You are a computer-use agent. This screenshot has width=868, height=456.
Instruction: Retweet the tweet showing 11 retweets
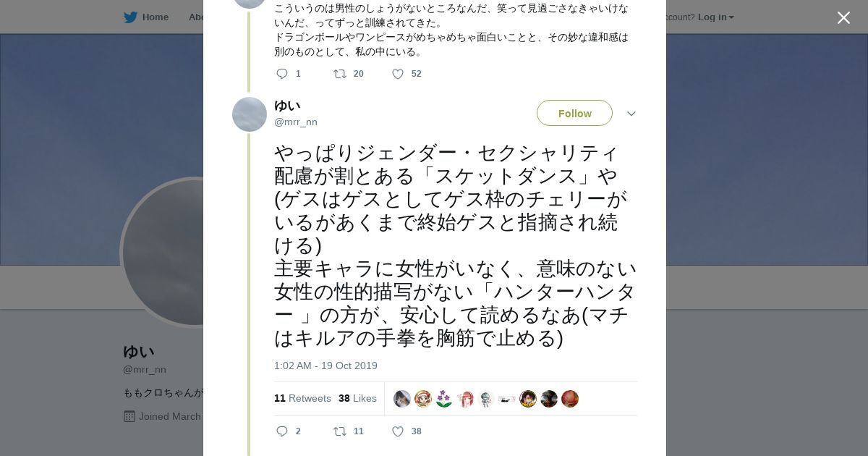(340, 431)
